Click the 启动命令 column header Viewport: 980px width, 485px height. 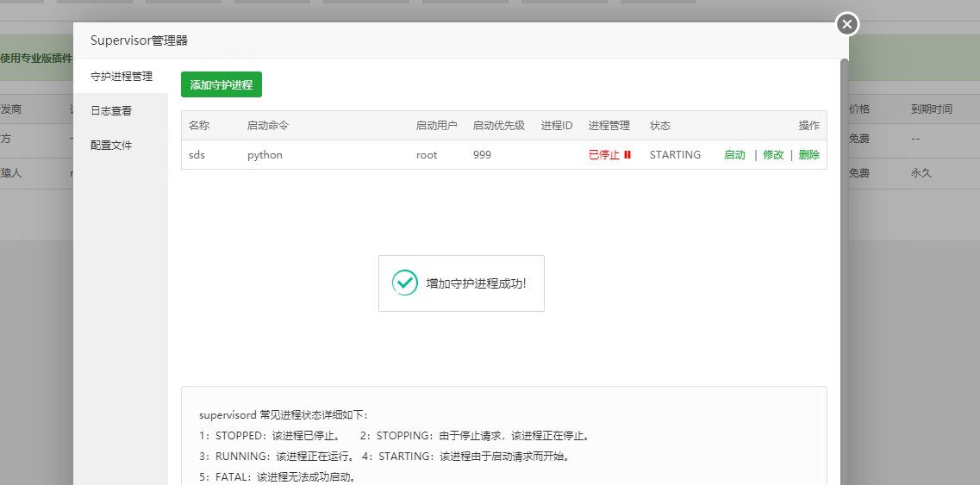pos(268,126)
